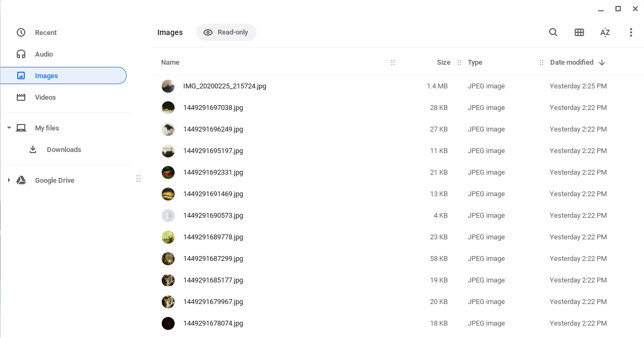
Task: Select file name 1449291678074.jpg
Action: point(213,323)
